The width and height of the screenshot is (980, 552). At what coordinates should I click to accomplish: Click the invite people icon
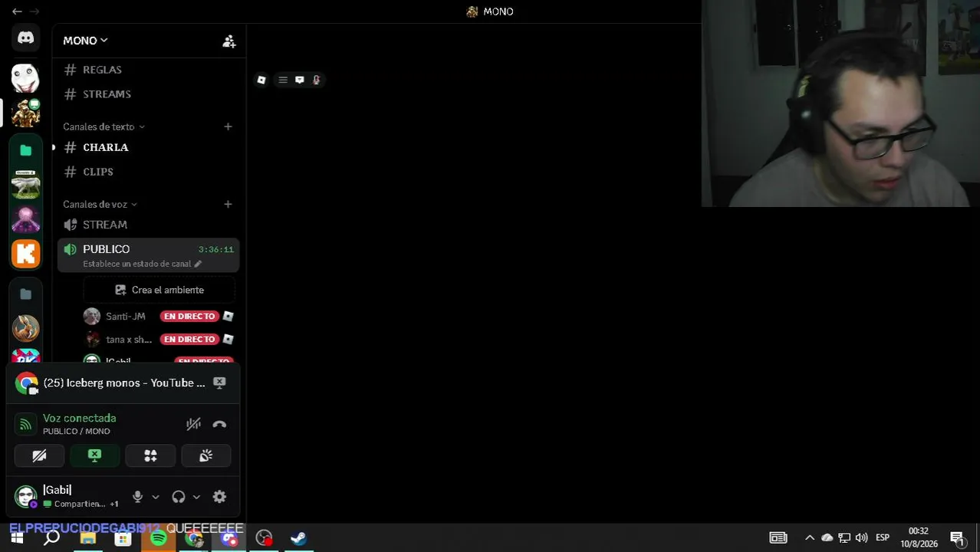229,41
